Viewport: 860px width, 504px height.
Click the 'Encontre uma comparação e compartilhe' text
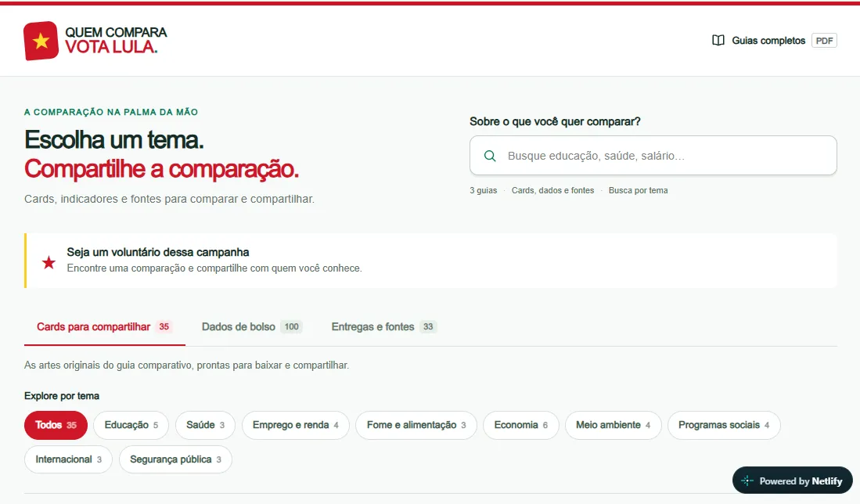pos(214,268)
